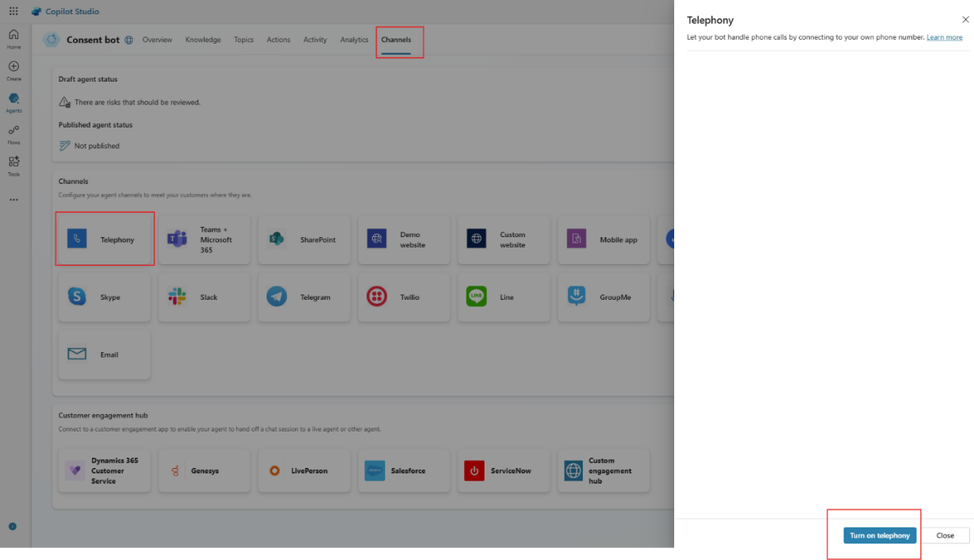
Task: Click the Consent bot agent icon
Action: pyautogui.click(x=52, y=40)
